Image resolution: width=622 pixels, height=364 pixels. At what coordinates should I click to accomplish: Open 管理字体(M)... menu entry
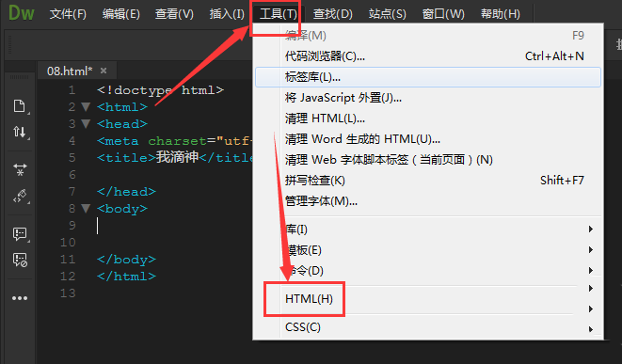[428, 201]
